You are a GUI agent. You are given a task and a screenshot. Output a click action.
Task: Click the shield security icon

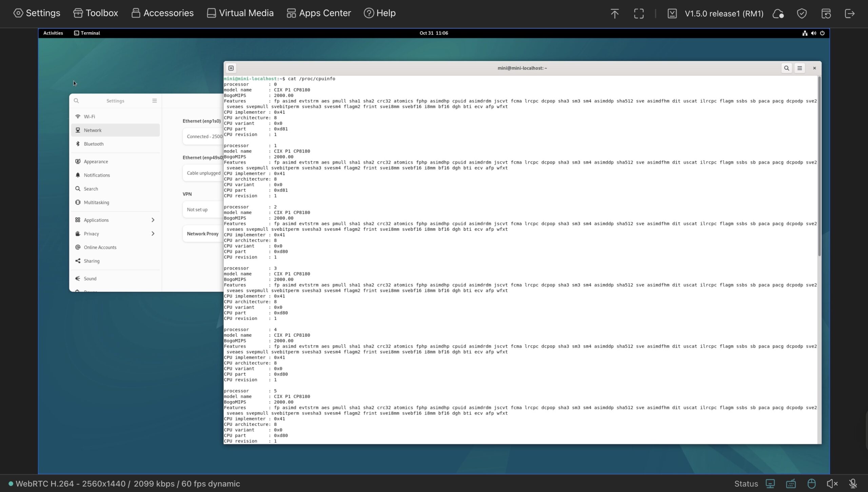[x=802, y=14]
